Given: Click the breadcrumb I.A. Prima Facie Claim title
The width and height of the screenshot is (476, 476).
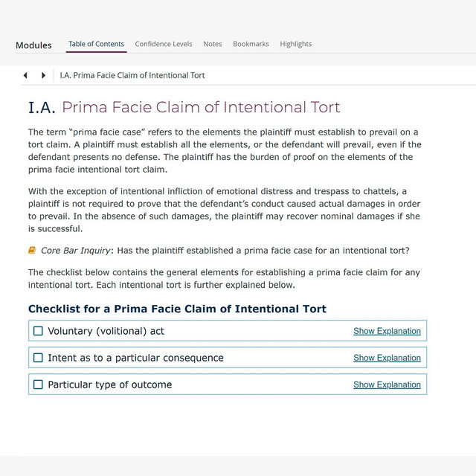Looking at the screenshot, I should [x=132, y=75].
